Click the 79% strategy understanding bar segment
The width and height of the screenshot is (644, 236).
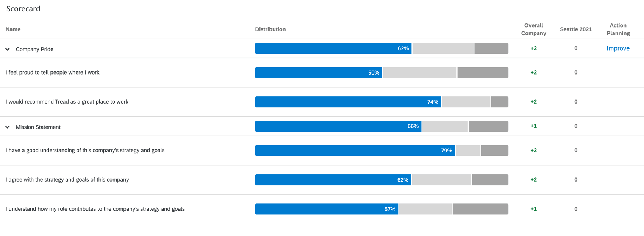pos(354,150)
